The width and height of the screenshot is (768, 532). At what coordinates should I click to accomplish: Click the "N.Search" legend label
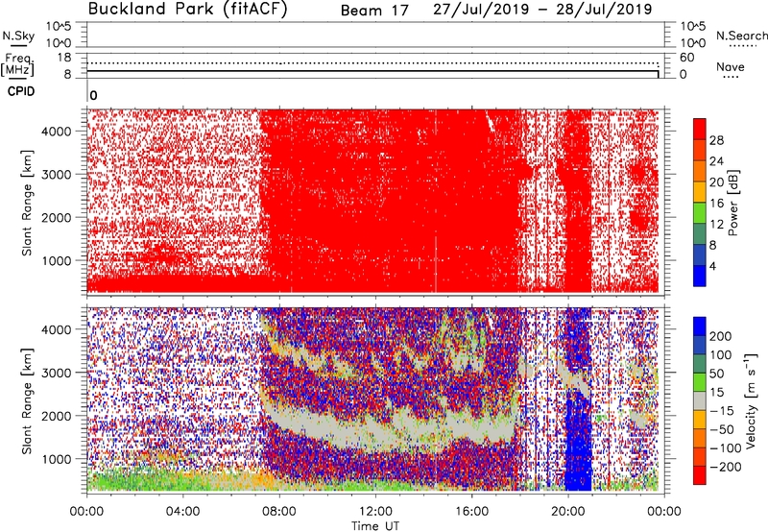(x=741, y=36)
